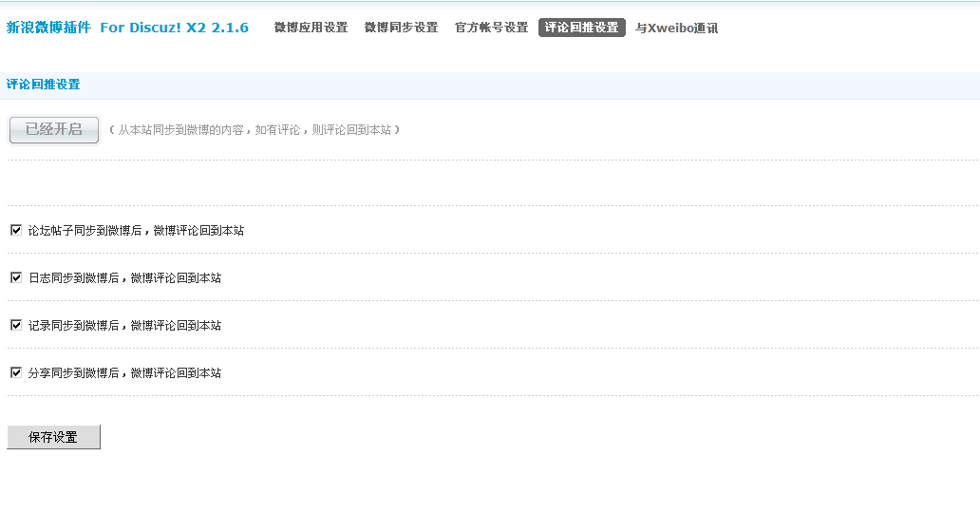Click label 日志同步到微博后，微博评论回到本站

click(x=125, y=278)
